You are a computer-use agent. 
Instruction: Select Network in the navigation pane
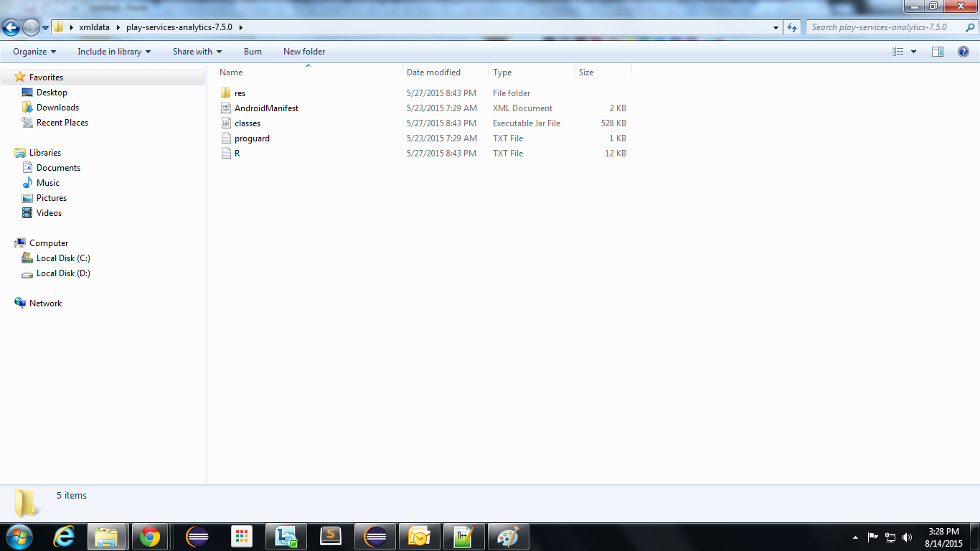click(x=45, y=303)
